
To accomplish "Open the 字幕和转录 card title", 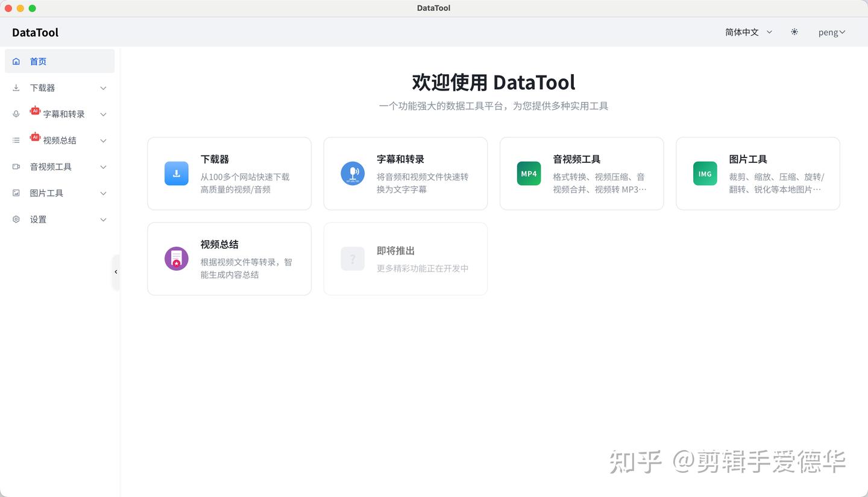I will tap(401, 159).
